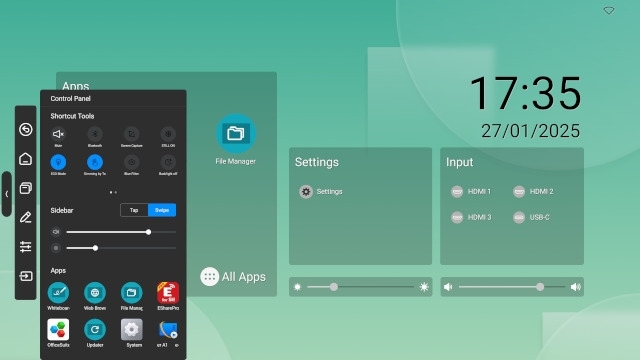The width and height of the screenshot is (640, 360).
Task: Toggle the Mute shortcut tool
Action: 58,134
